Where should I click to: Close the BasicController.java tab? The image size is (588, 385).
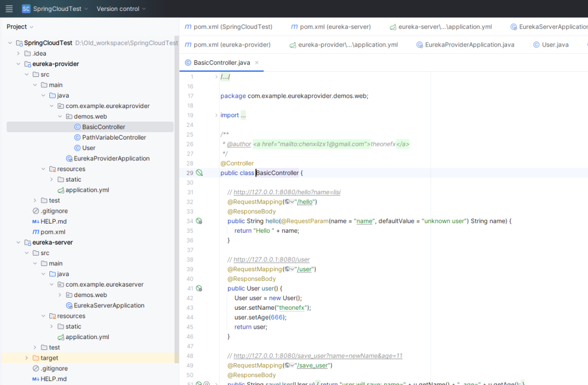(257, 63)
